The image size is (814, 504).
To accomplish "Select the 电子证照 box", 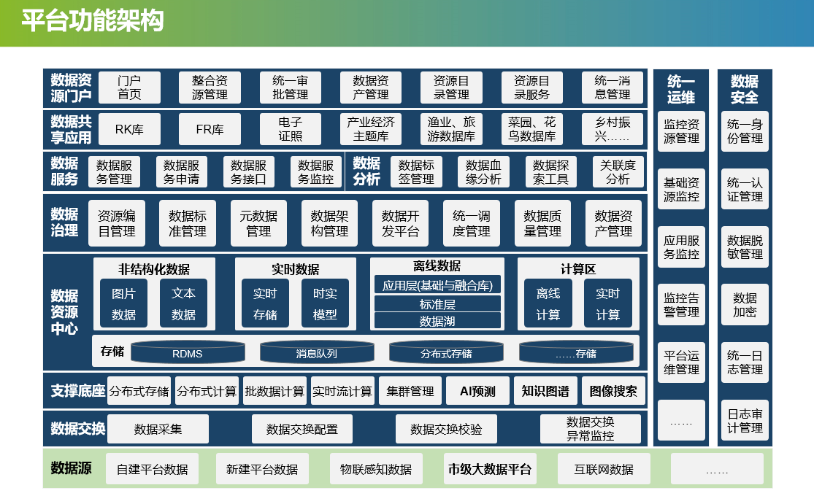I will 291,129.
